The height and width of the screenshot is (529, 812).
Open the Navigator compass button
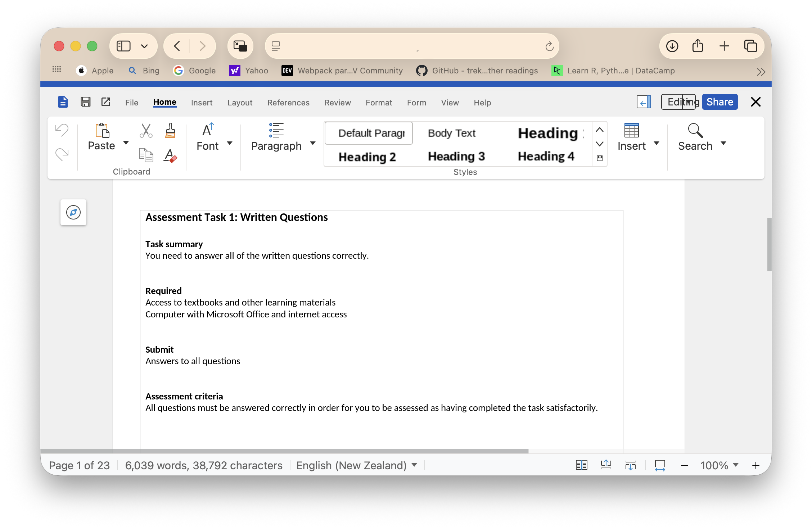[x=73, y=212]
